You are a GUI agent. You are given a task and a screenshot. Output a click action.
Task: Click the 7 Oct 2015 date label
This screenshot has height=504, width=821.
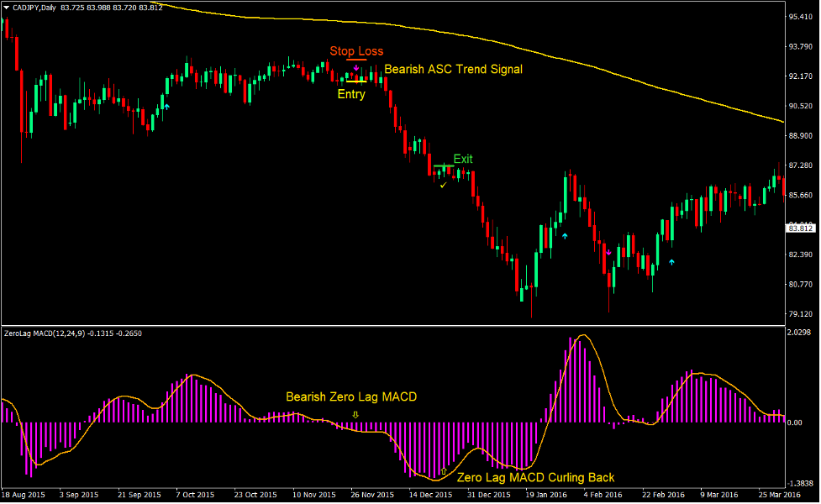click(x=195, y=495)
